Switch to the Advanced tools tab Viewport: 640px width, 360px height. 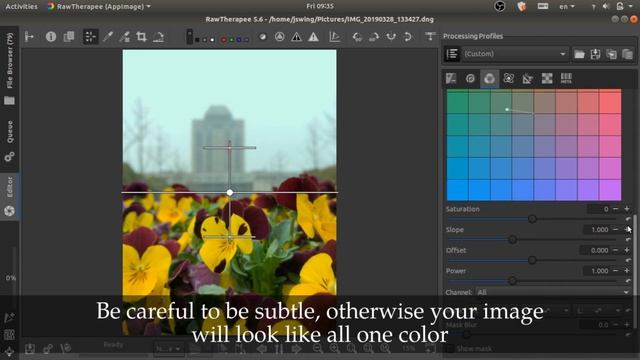(x=509, y=78)
